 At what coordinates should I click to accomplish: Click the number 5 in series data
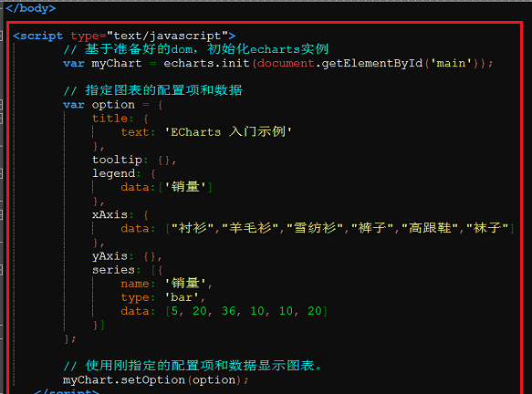coord(174,311)
